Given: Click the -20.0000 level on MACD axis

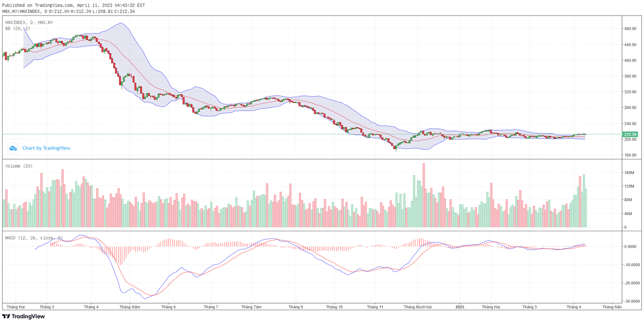Looking at the screenshot, I should (x=627, y=283).
